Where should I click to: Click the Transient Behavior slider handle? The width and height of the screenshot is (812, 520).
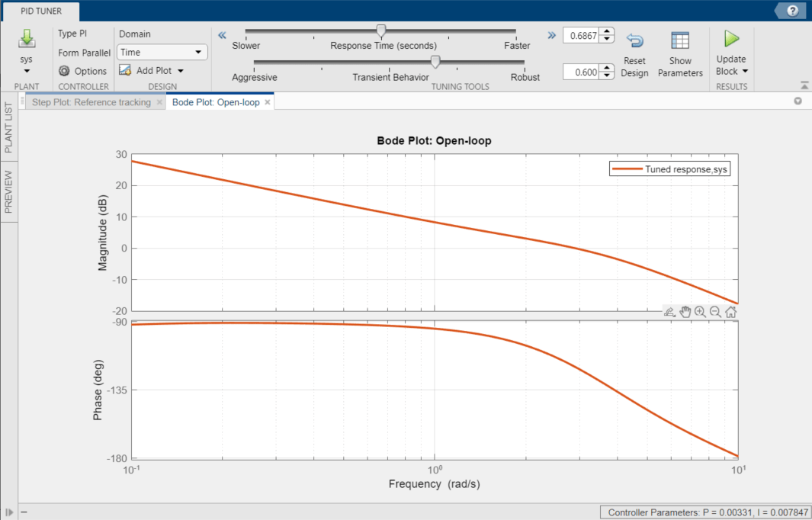(435, 63)
